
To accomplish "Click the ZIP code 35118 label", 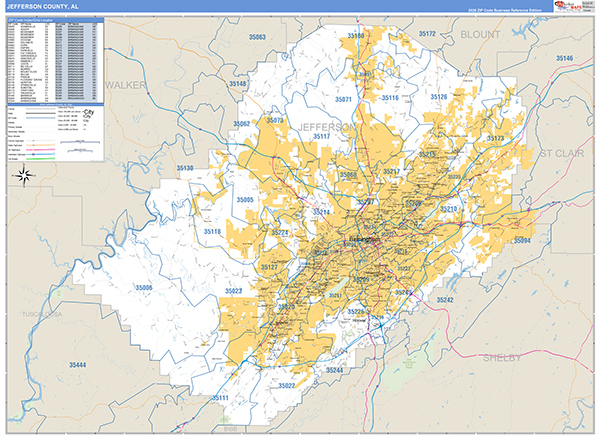I will 212,231.
